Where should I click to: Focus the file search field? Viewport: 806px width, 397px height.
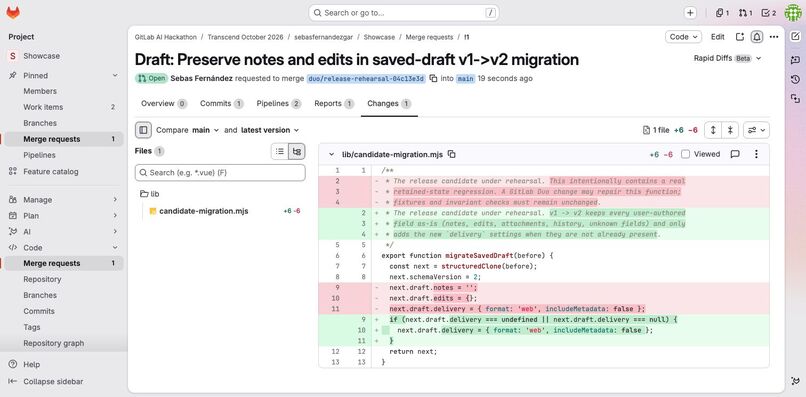point(220,173)
